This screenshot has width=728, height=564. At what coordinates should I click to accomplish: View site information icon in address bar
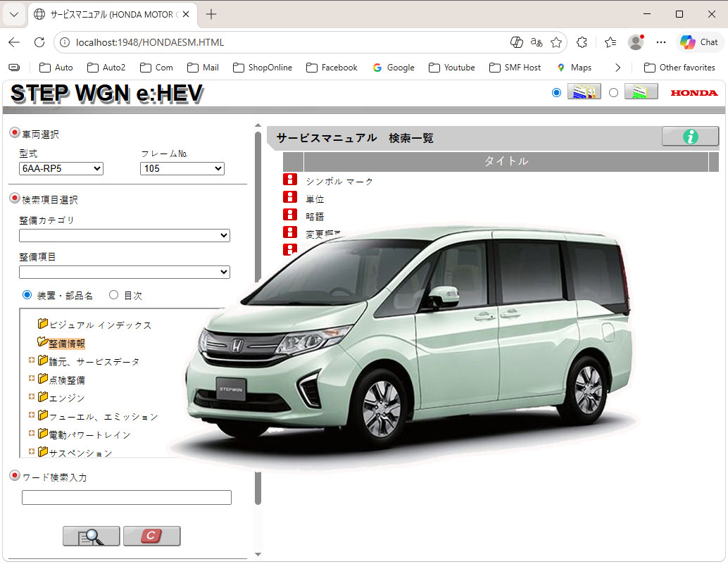pos(65,42)
